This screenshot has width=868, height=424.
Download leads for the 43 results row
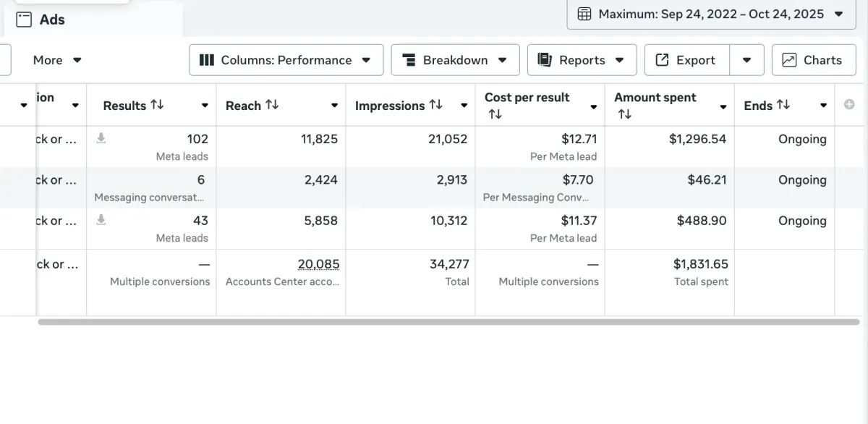click(101, 220)
